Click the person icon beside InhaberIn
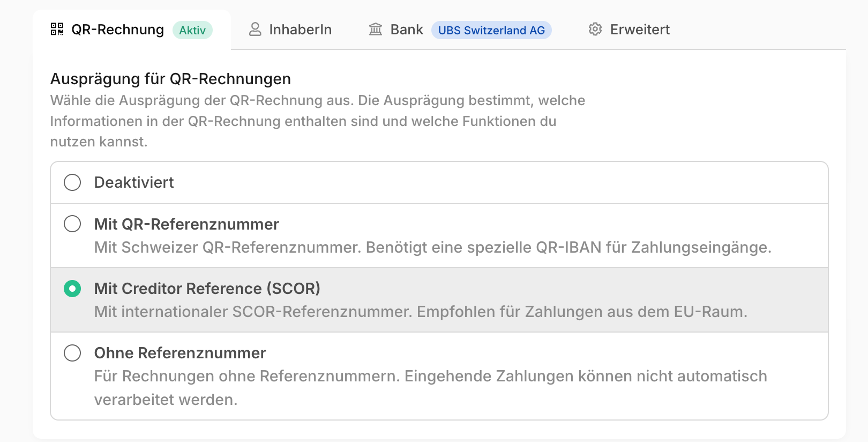The height and width of the screenshot is (442, 868). pyautogui.click(x=255, y=29)
